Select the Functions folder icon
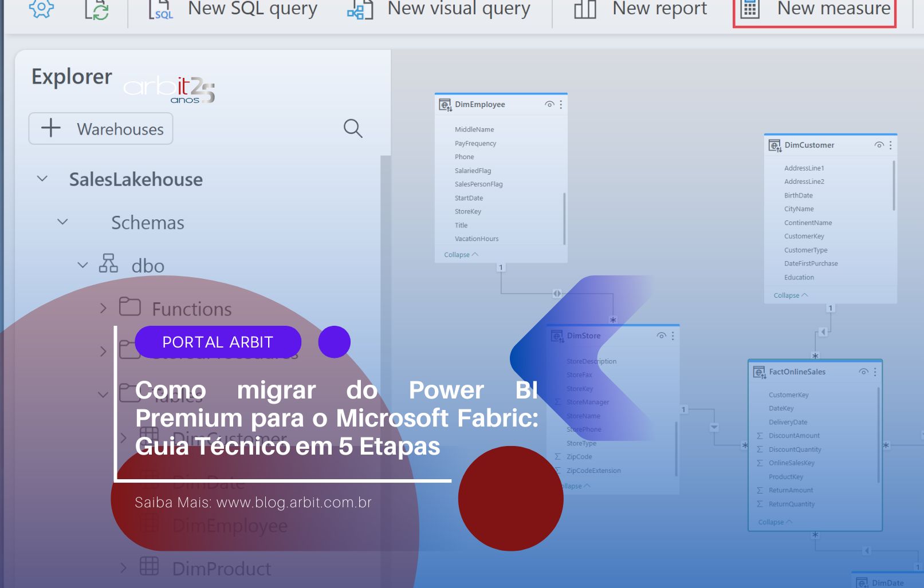This screenshot has height=588, width=924. [130, 307]
